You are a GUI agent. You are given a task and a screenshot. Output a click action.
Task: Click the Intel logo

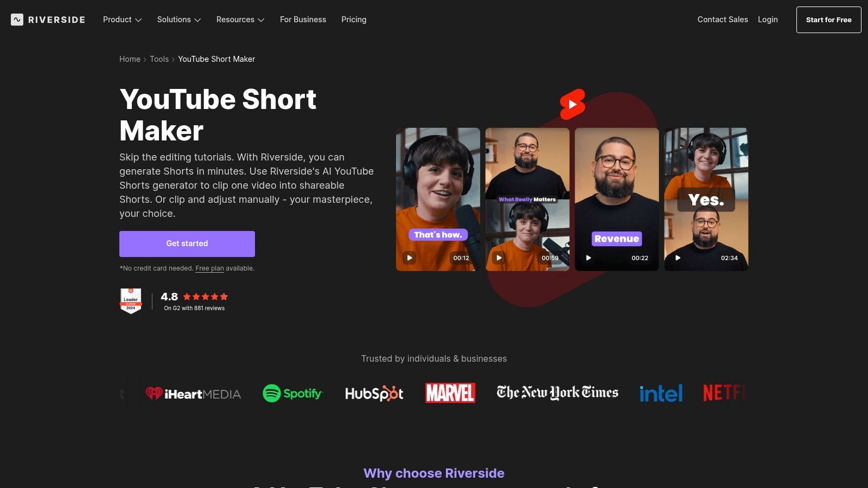click(661, 394)
